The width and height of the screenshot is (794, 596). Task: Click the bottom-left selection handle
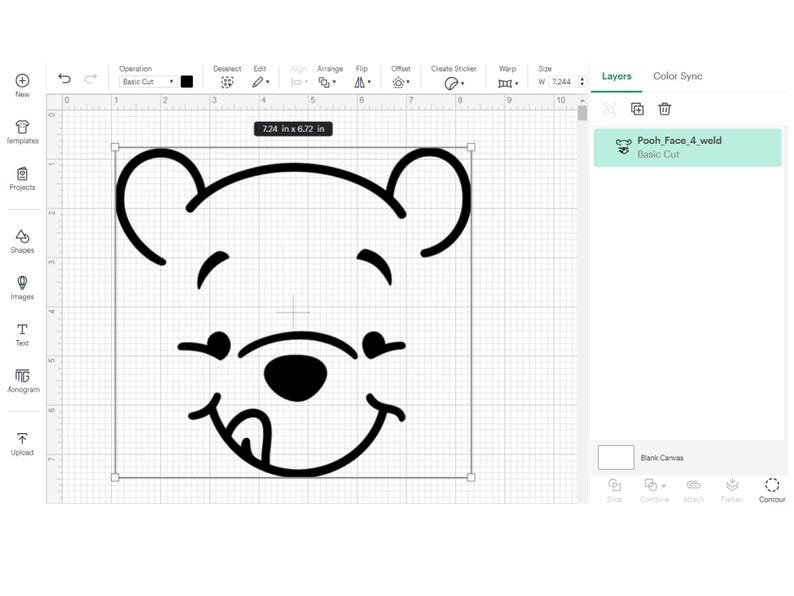coord(115,477)
